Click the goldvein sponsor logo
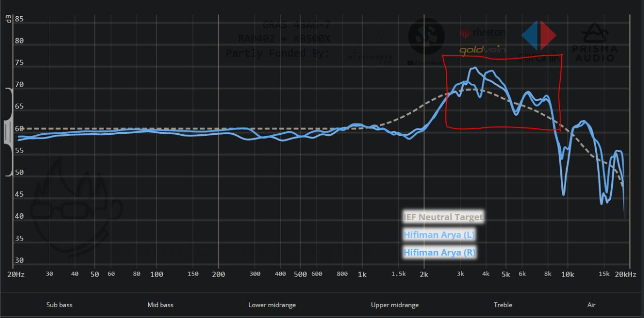This screenshot has width=644, height=318. 482,50
